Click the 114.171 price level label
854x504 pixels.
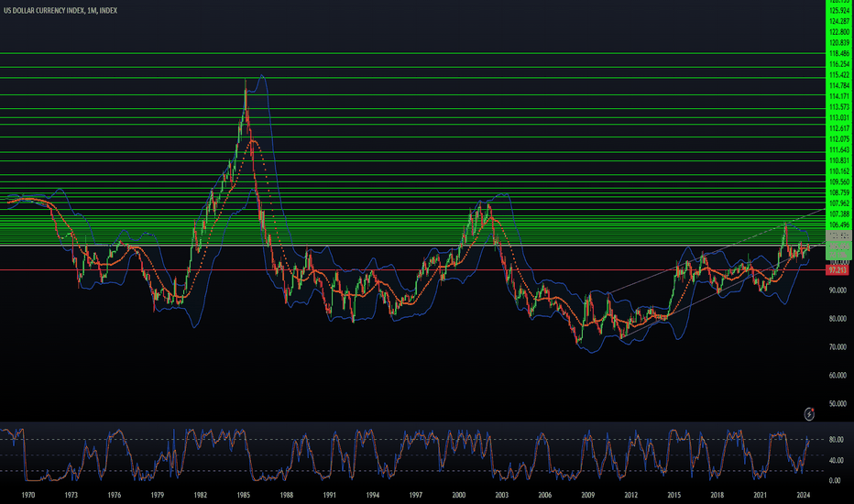(839, 96)
